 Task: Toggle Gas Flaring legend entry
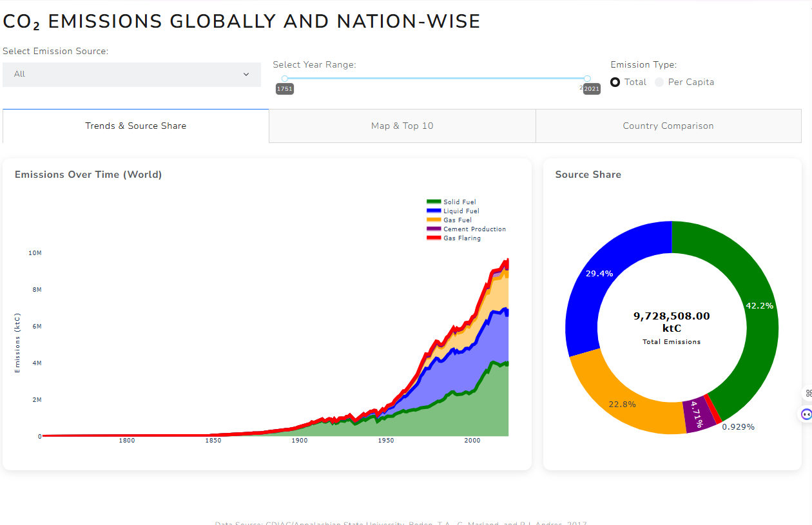pyautogui.click(x=461, y=238)
